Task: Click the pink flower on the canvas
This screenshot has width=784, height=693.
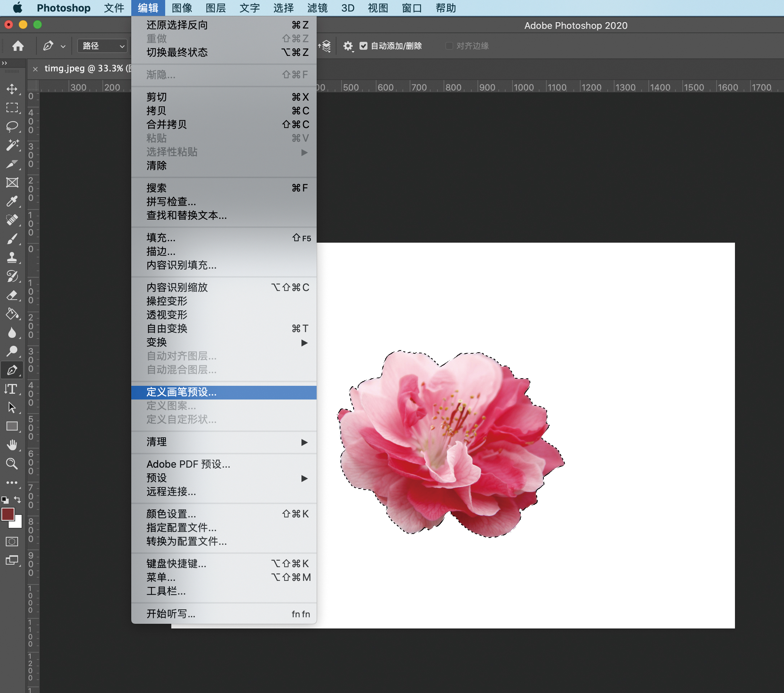Action: pyautogui.click(x=451, y=444)
